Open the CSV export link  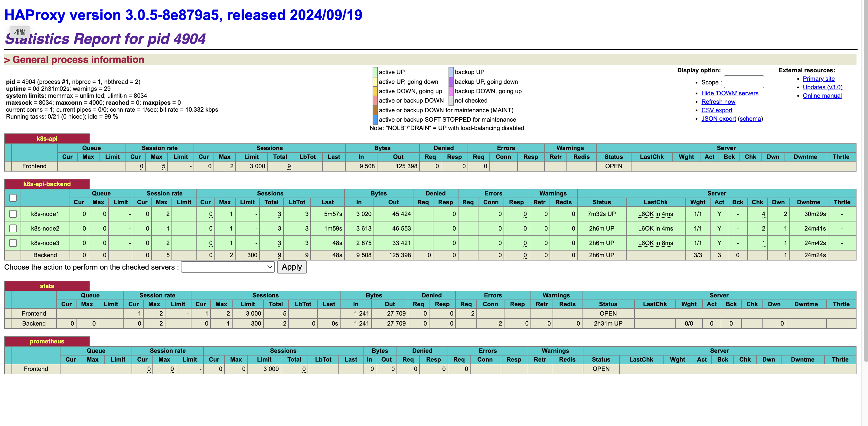tap(716, 110)
